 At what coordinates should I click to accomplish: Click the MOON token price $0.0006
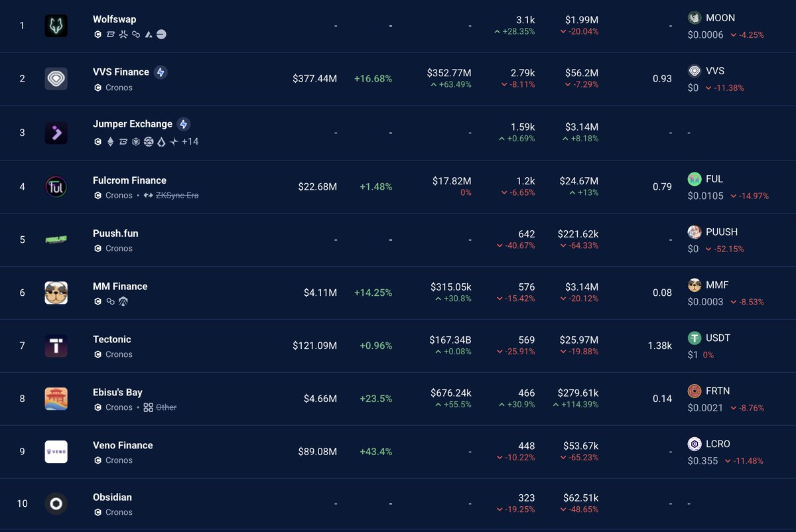(x=706, y=34)
